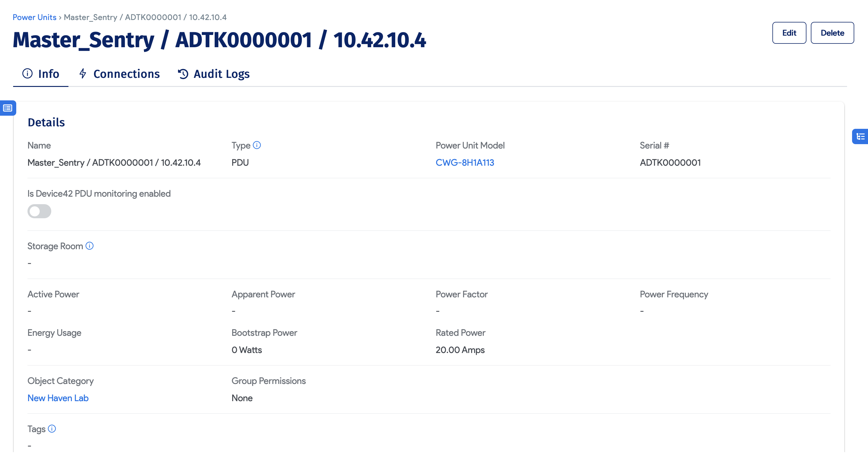
Task: Open the tree view panel on the right edge
Action: 861,136
